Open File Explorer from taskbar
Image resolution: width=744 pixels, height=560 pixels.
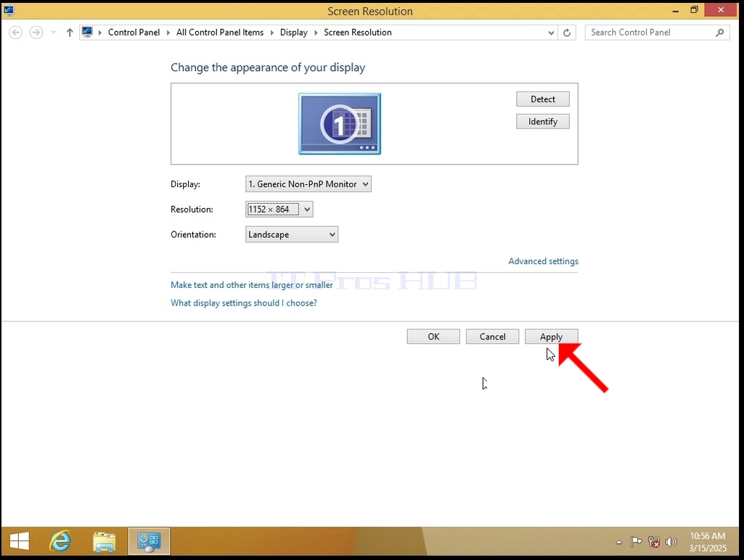(x=105, y=542)
